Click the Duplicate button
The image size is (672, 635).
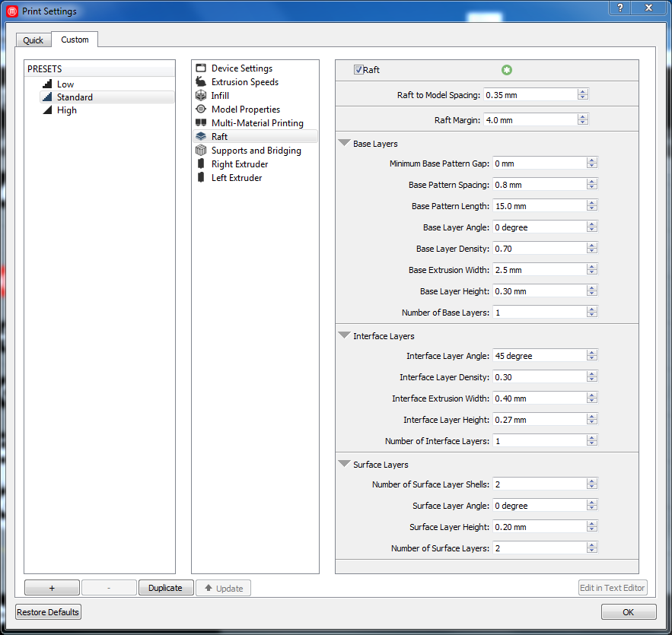pyautogui.click(x=165, y=588)
